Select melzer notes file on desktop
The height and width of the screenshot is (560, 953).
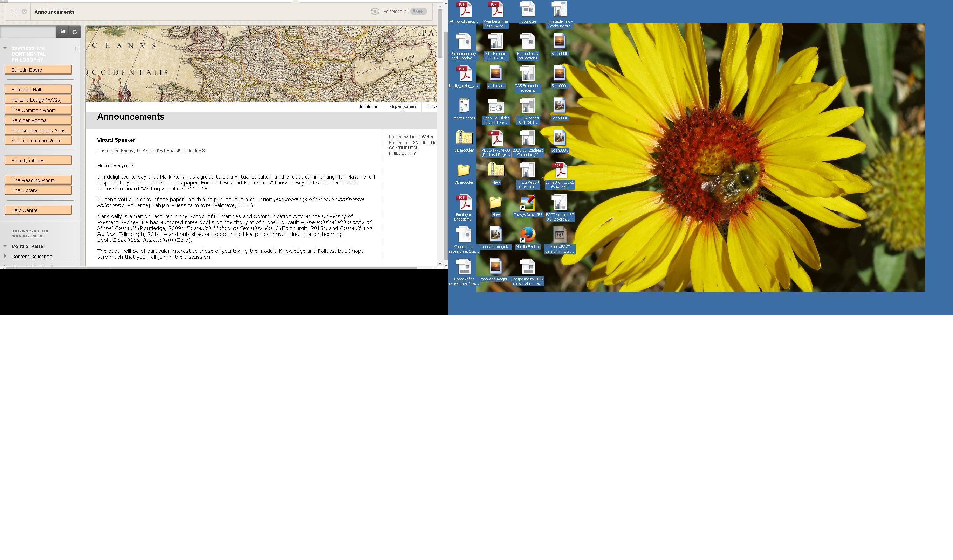pyautogui.click(x=464, y=106)
